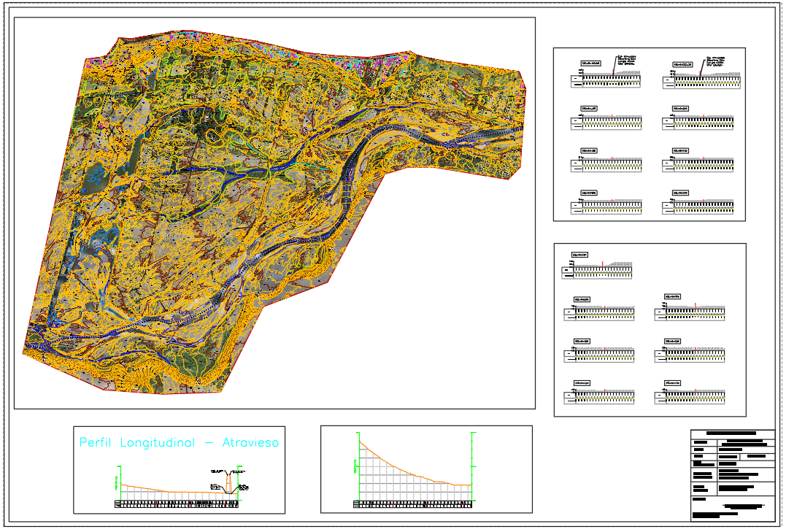The image size is (786, 532).
Task: Select the bottom-right cross-section in the lower panel
Action: (690, 396)
